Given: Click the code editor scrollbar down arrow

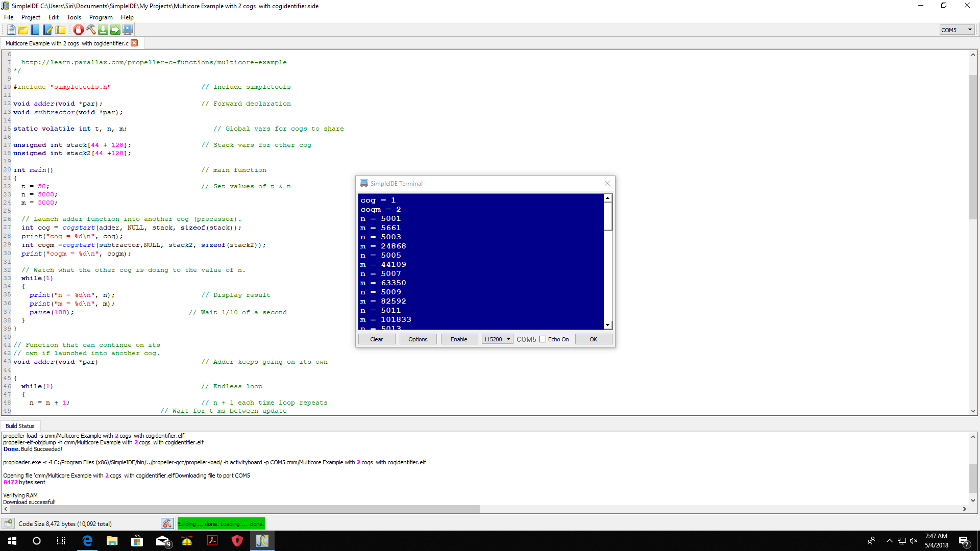Looking at the screenshot, I should pyautogui.click(x=973, y=411).
